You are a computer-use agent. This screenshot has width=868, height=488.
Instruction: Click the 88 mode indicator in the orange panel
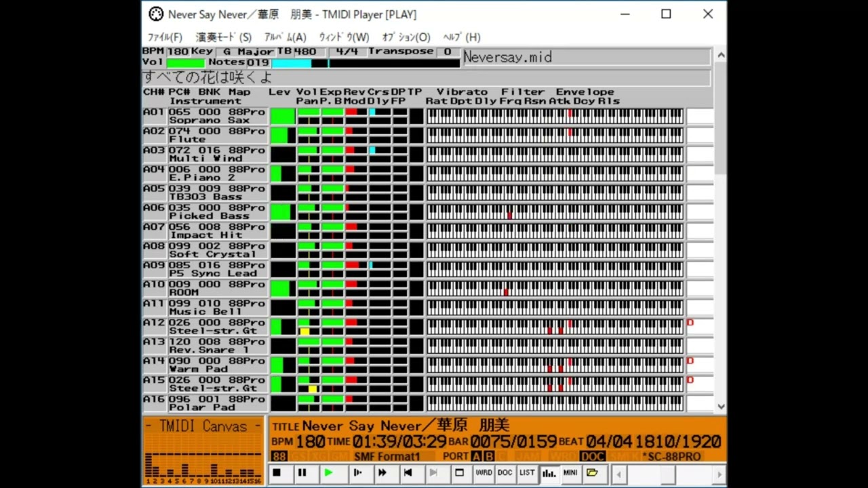click(279, 457)
